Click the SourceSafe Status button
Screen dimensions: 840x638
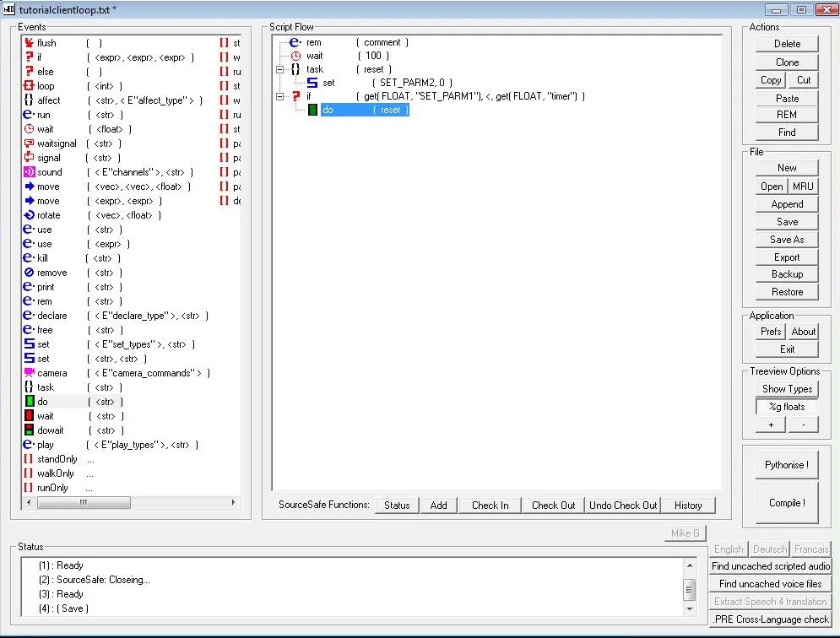[x=397, y=506]
